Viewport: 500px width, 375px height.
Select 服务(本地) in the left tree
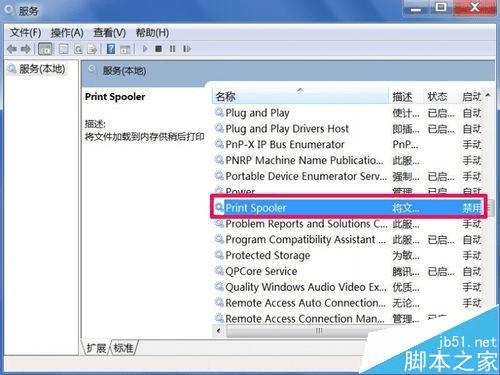42,69
